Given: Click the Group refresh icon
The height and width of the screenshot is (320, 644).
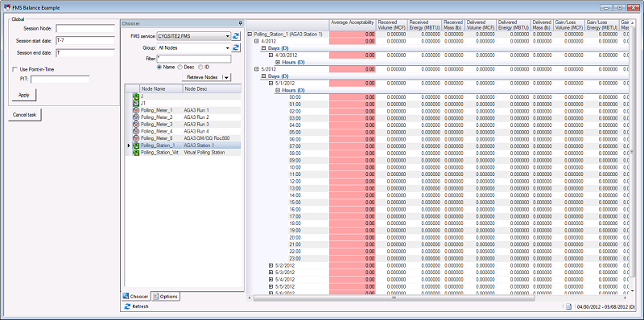Looking at the screenshot, I should tap(236, 48).
